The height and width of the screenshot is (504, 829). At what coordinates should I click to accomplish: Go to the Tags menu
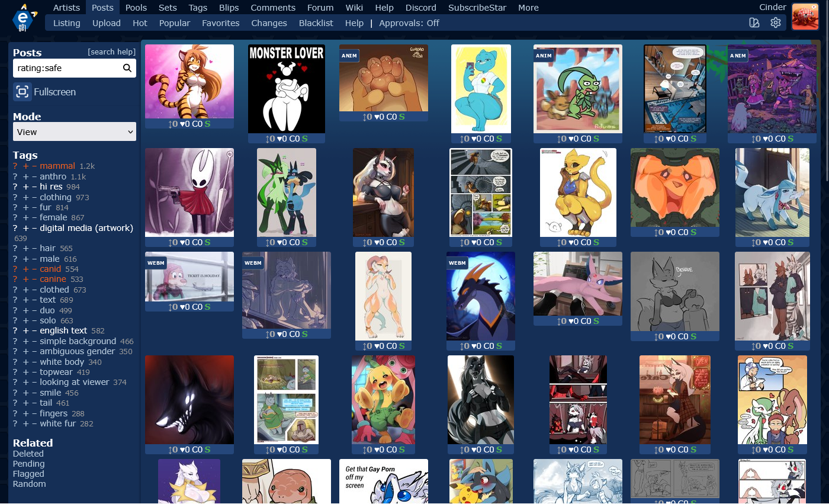tap(198, 8)
